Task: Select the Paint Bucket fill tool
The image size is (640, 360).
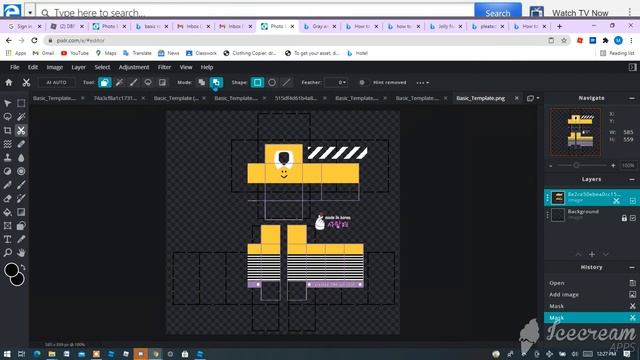Action: [x=7, y=212]
